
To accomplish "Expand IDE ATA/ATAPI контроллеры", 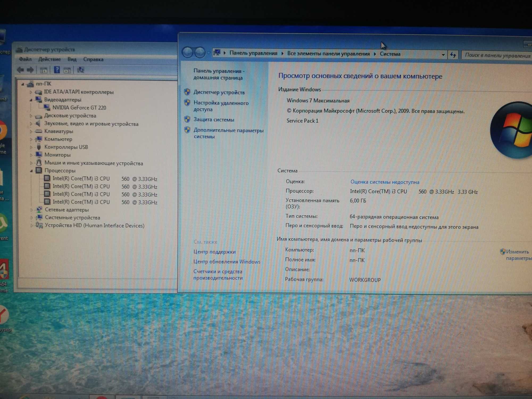I will pyautogui.click(x=31, y=92).
